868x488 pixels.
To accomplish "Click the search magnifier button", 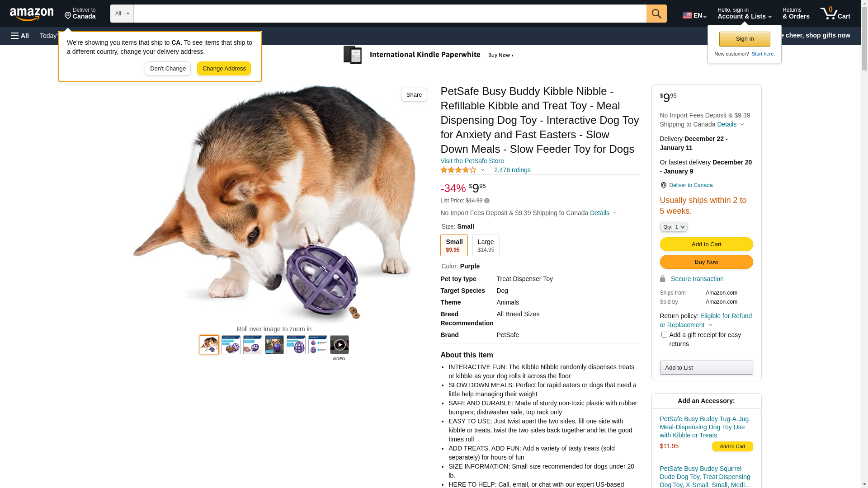I will [656, 14].
